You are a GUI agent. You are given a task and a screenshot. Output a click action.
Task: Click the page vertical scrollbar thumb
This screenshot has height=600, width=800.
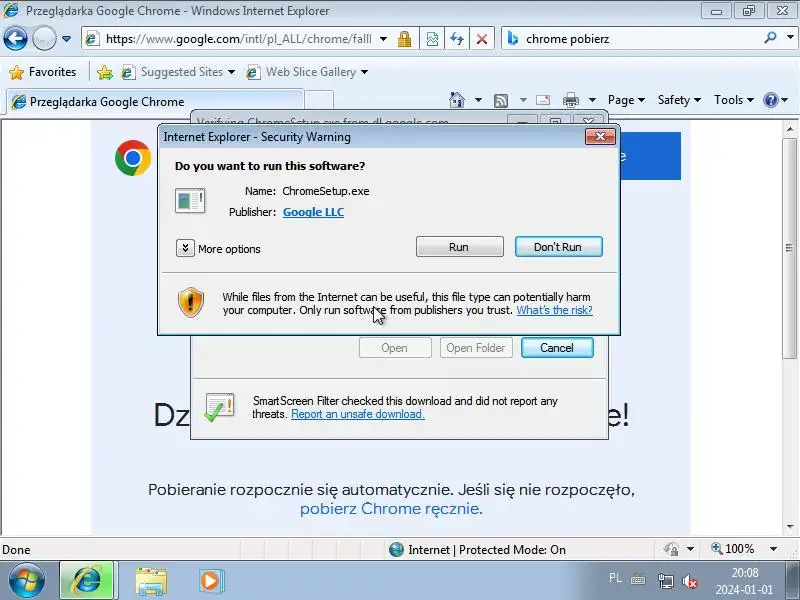point(790,248)
